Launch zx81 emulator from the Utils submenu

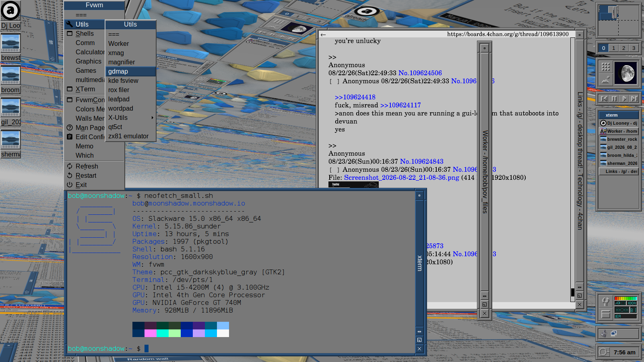130,136
